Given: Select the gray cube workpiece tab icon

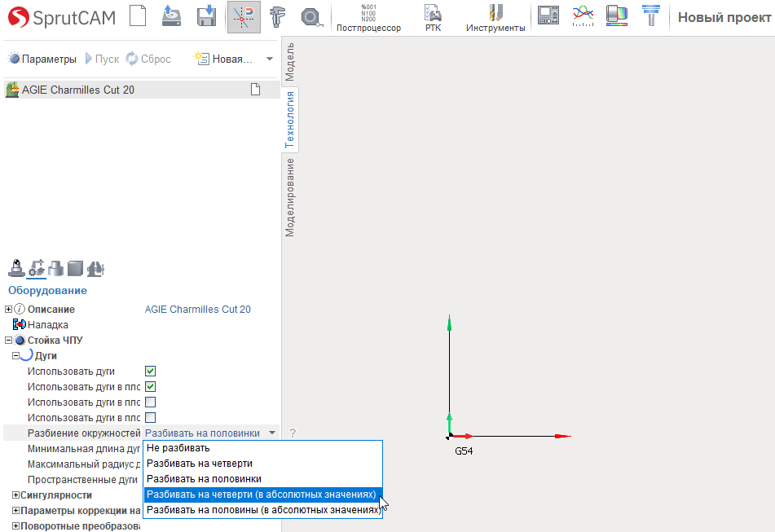Looking at the screenshot, I should [x=75, y=268].
